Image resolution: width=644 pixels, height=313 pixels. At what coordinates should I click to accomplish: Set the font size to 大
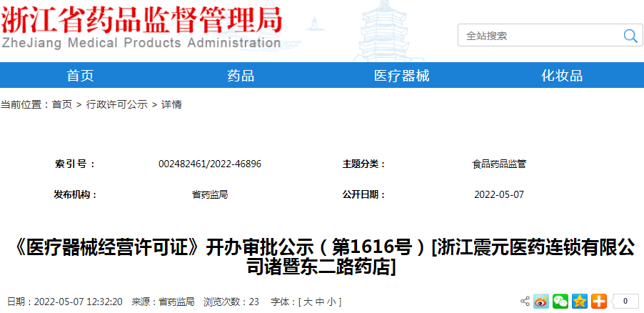pos(308,302)
